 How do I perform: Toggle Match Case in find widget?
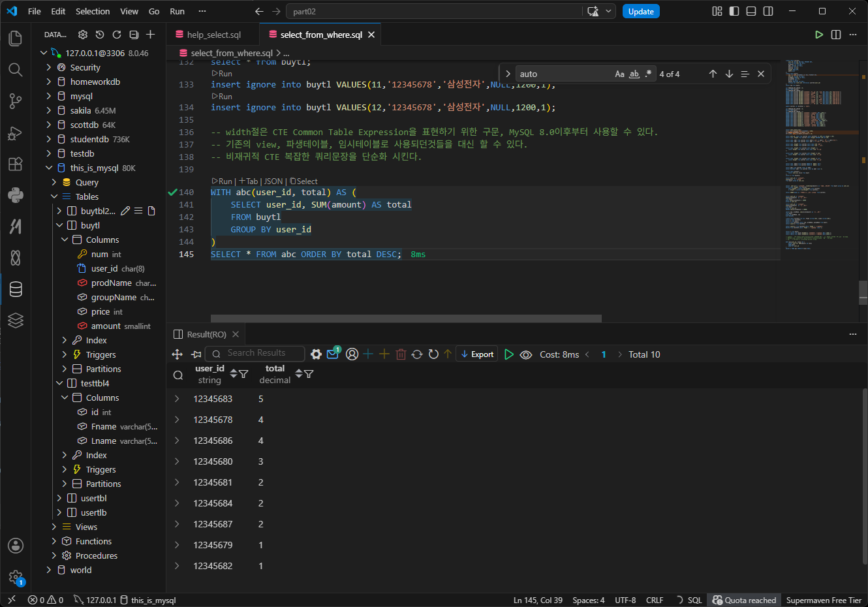[620, 74]
